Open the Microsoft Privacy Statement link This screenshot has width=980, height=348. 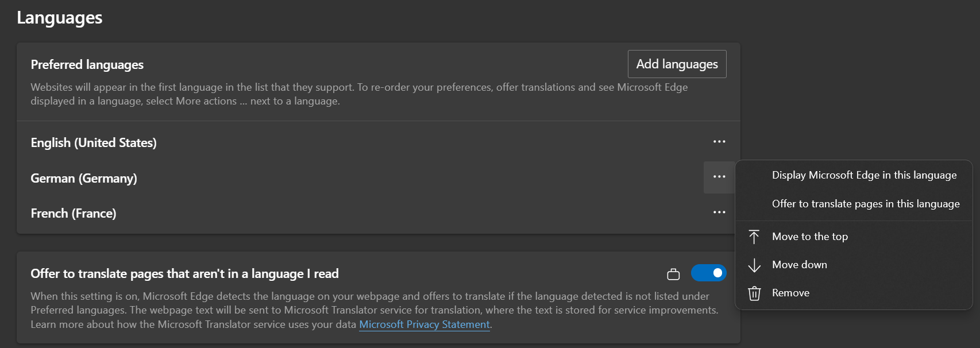tap(424, 324)
